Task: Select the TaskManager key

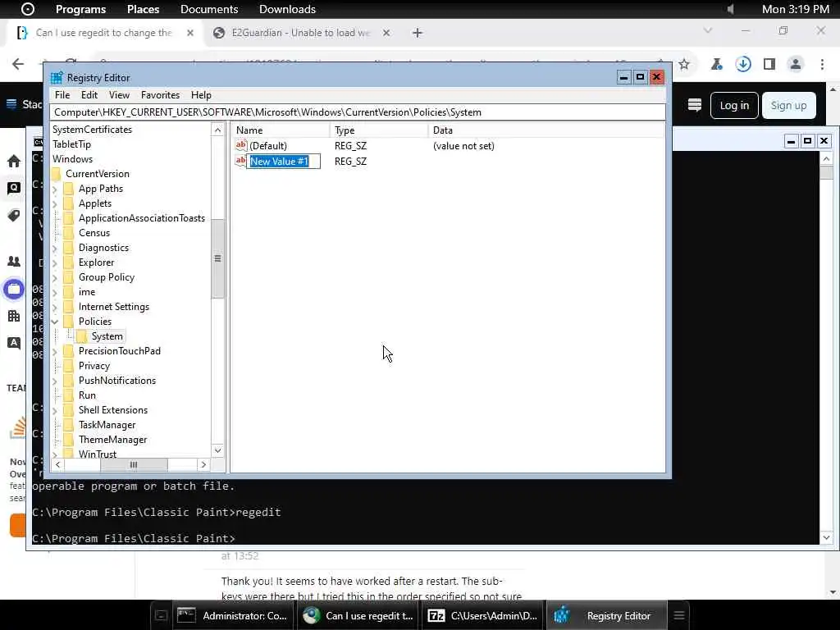Action: click(107, 424)
